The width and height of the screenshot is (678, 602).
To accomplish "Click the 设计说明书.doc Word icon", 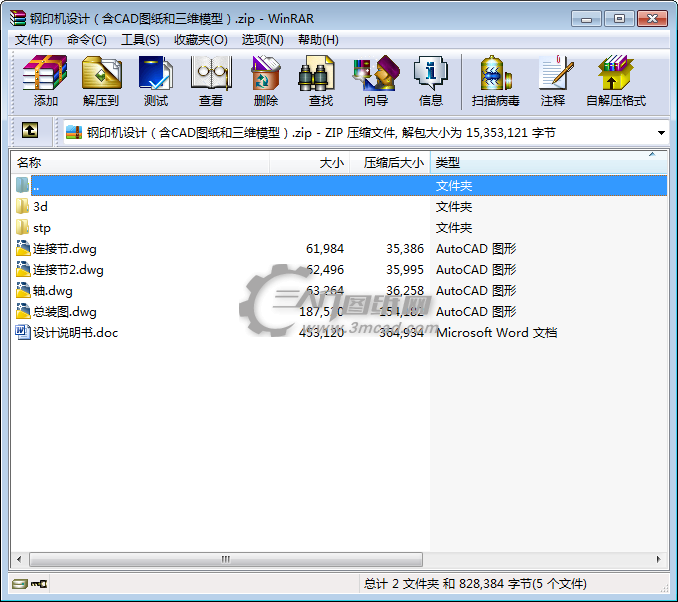I will click(x=22, y=332).
